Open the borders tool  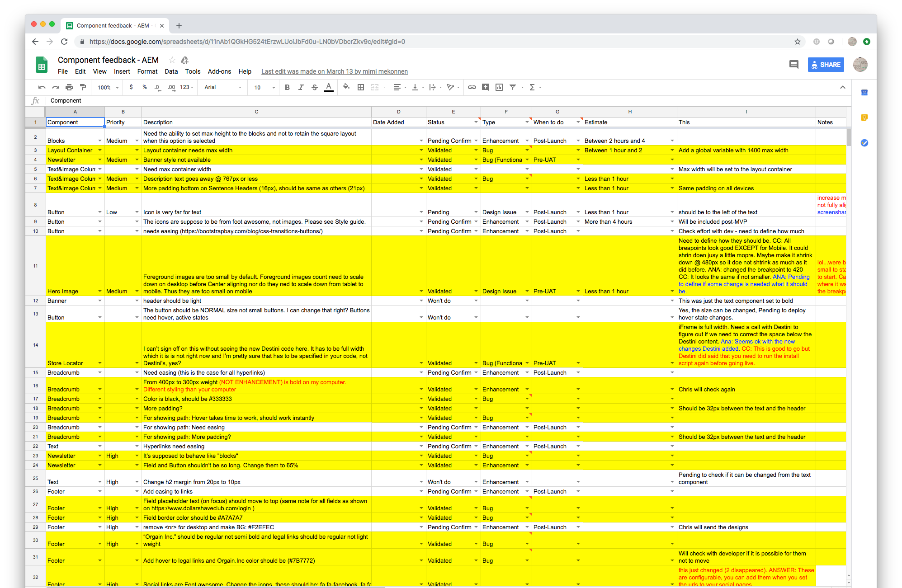[361, 87]
